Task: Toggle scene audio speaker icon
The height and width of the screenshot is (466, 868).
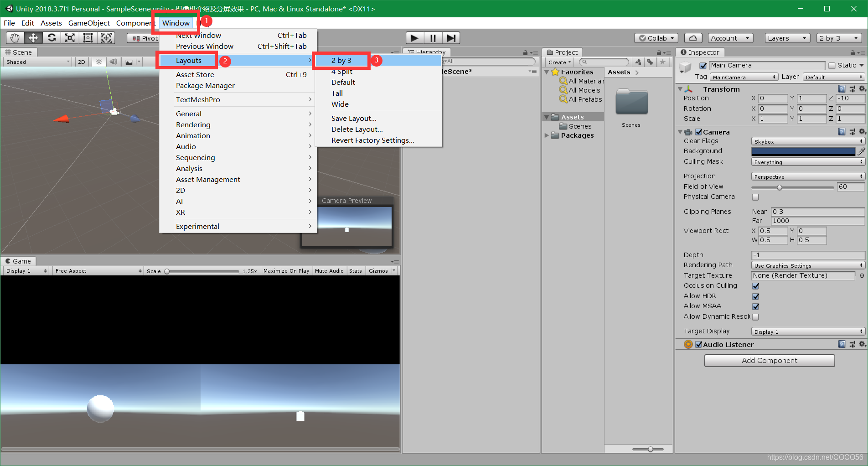Action: 114,62
